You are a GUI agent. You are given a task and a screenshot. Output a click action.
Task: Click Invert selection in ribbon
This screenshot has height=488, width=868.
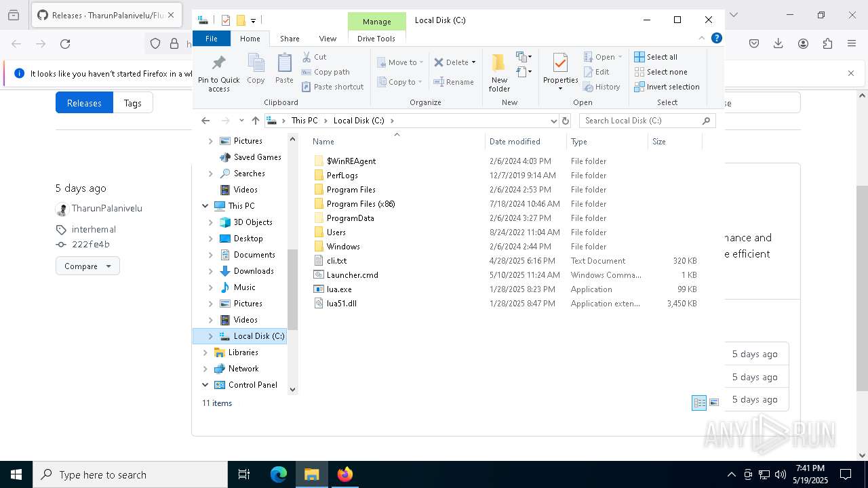pos(667,87)
